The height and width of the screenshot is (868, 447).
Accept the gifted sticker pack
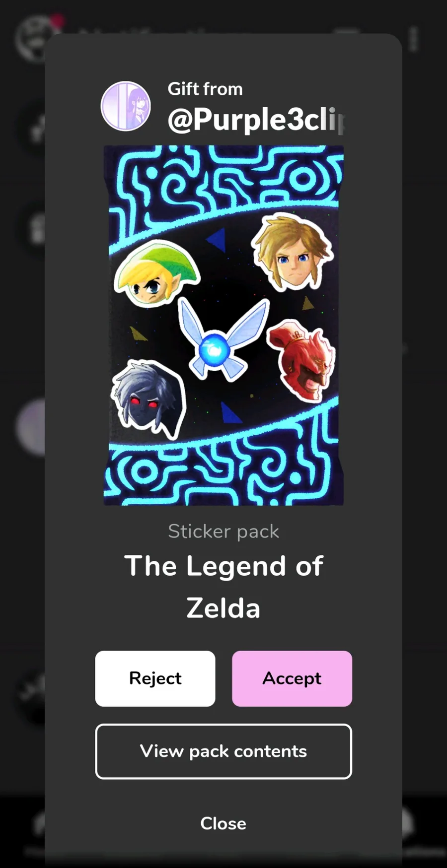point(292,678)
